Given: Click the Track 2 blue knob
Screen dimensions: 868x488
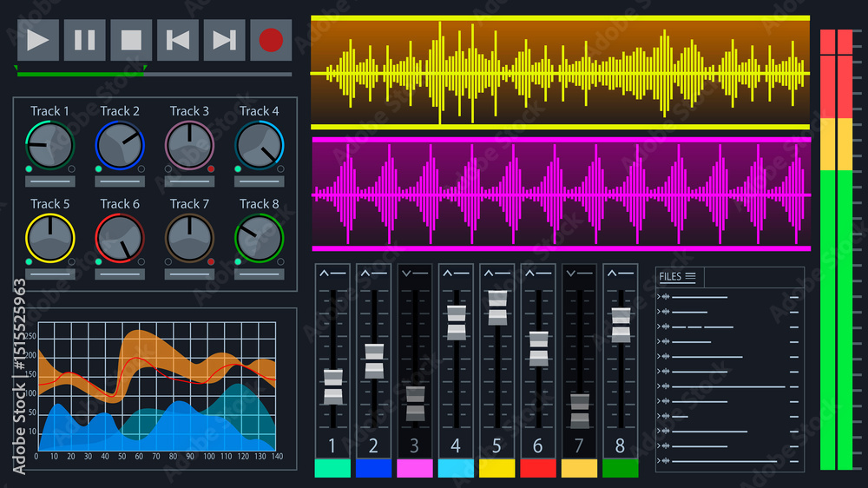Looking at the screenshot, I should (x=120, y=145).
